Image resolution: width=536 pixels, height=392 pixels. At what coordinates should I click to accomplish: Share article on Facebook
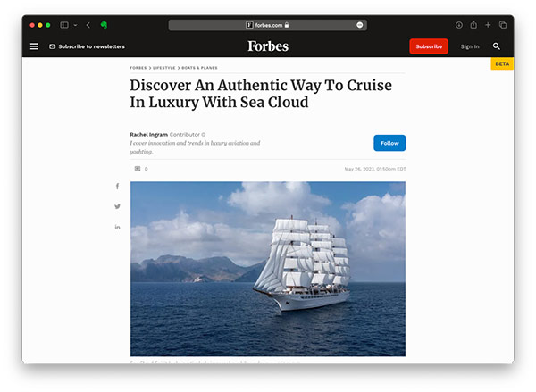click(x=117, y=187)
